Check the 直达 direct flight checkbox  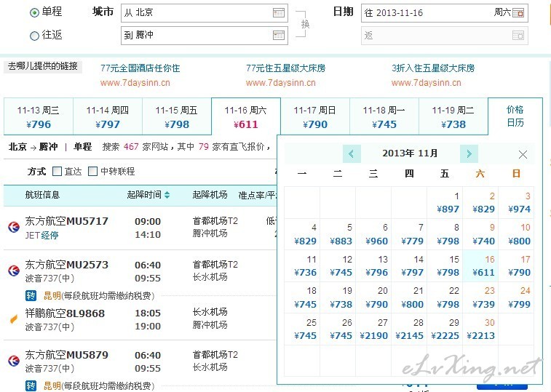point(57,172)
